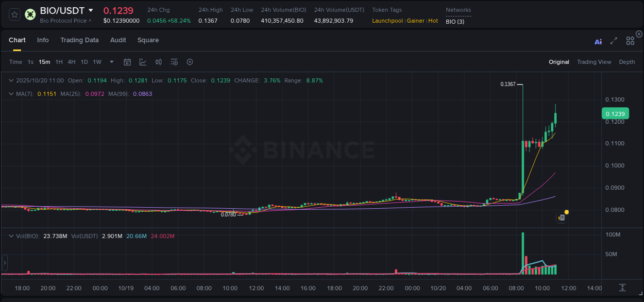Switch to the Trading Data tab
The image size is (644, 302).
tap(79, 40)
